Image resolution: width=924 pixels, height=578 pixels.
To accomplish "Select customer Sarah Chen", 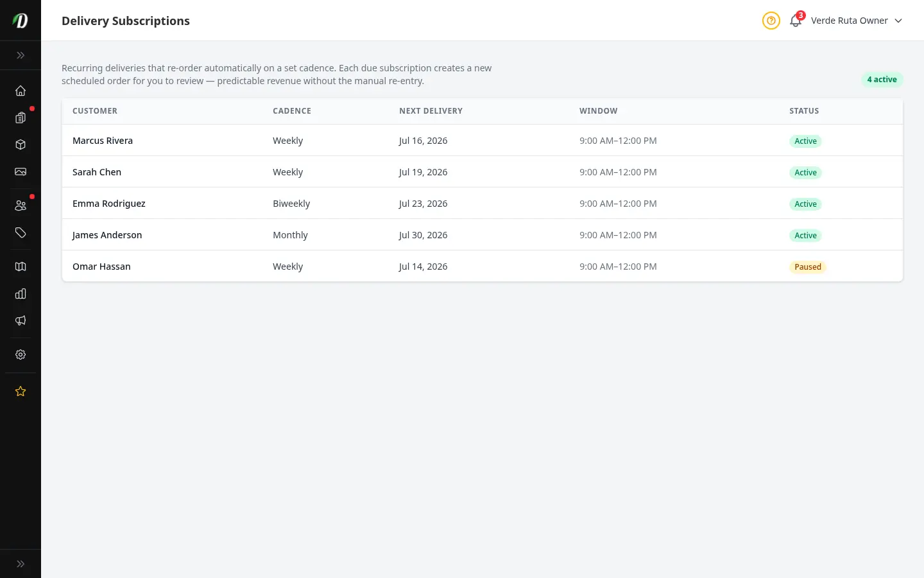I will 97,172.
